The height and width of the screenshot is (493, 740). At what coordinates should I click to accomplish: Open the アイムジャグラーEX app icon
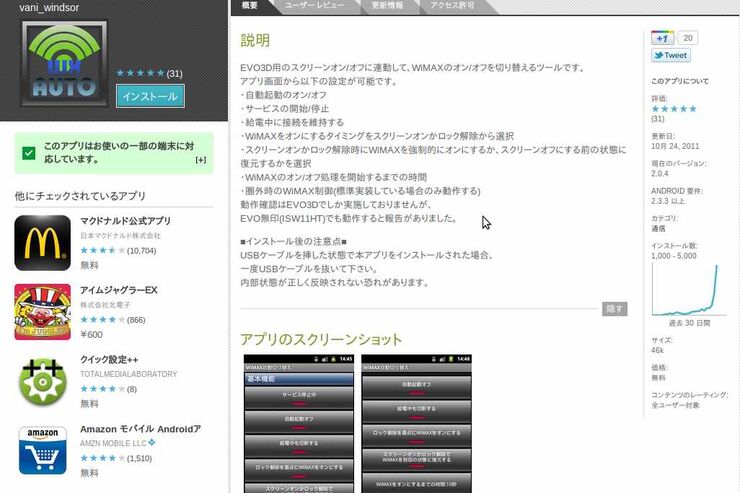[x=42, y=312]
